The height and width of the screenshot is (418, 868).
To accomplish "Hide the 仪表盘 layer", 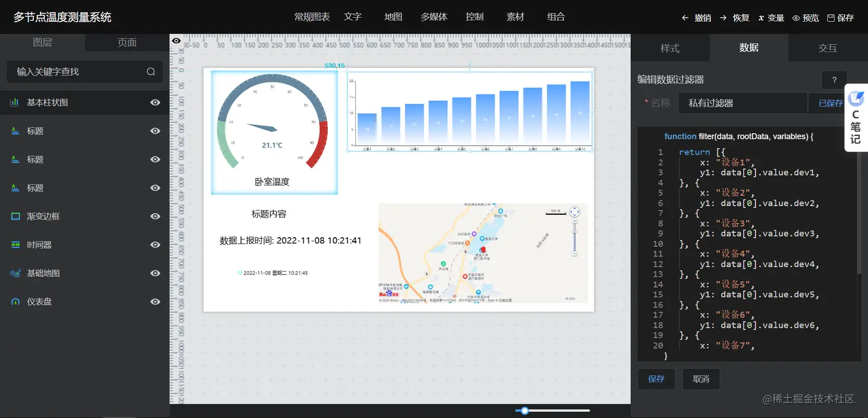I will coord(155,301).
